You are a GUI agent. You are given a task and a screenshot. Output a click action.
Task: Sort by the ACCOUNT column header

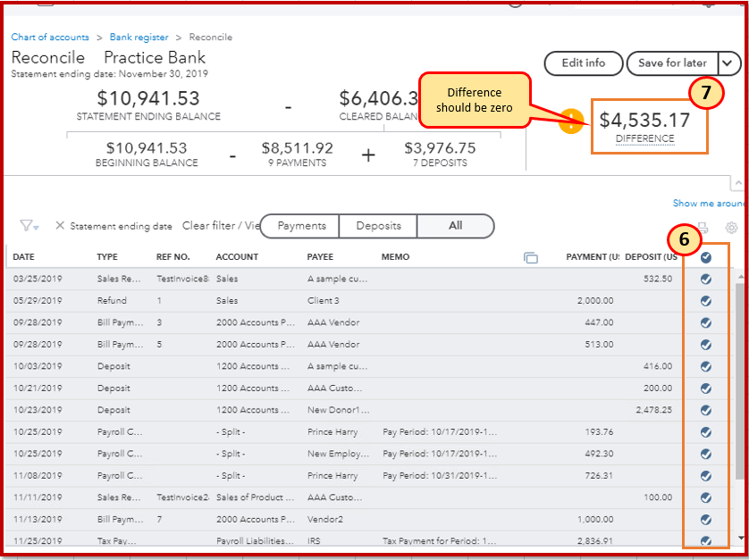(237, 257)
